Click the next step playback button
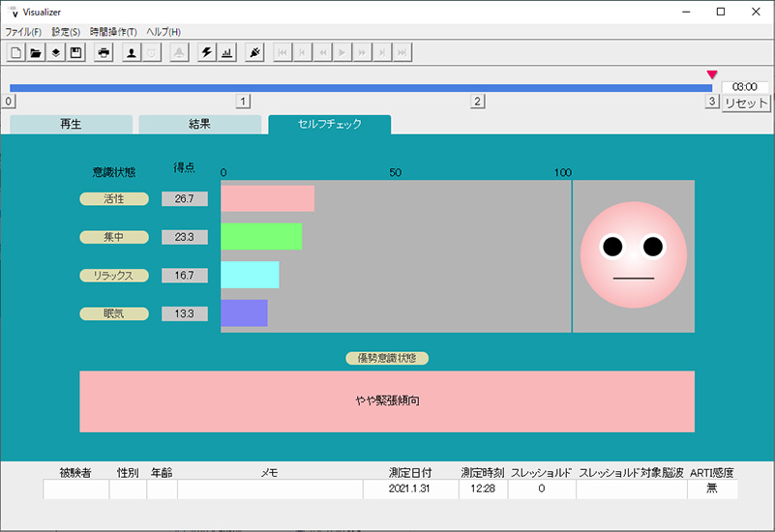This screenshot has width=775, height=532. [x=382, y=52]
